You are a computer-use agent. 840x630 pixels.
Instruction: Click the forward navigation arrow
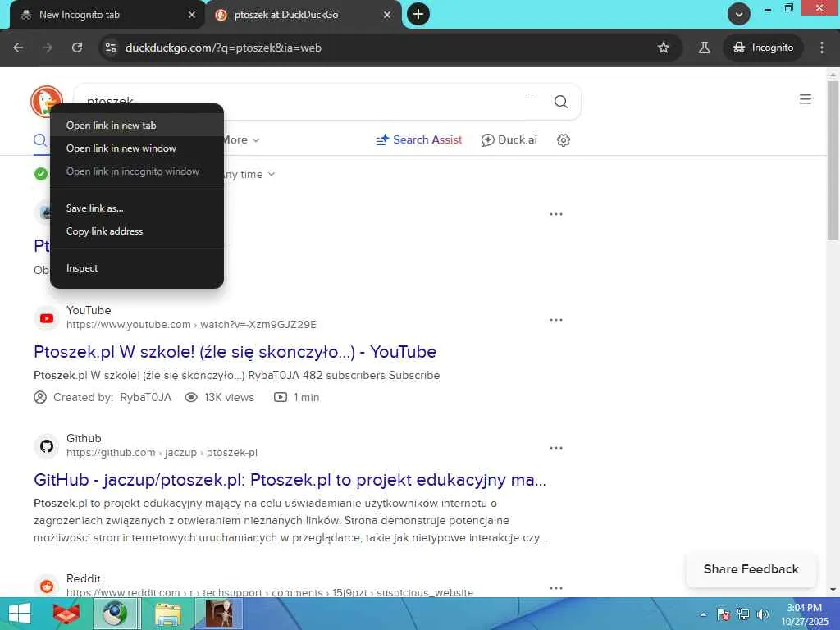pos(48,48)
